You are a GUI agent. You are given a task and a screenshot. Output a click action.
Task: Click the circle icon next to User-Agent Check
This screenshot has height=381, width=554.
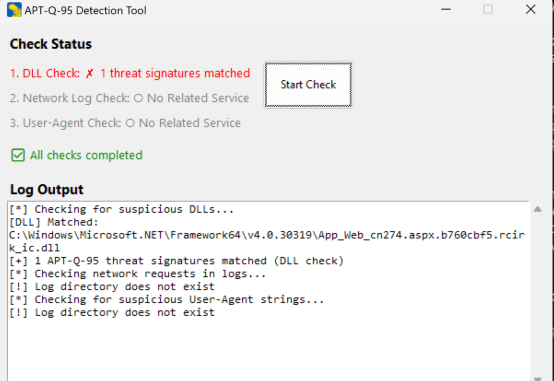click(130, 123)
